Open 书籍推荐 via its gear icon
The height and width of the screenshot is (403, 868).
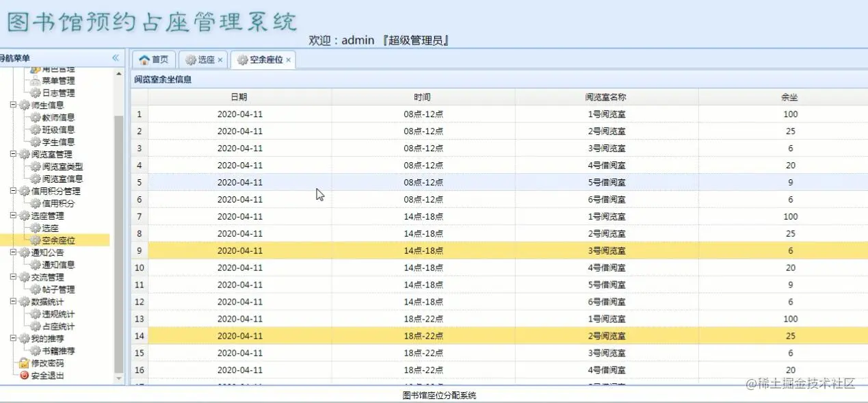(36, 351)
